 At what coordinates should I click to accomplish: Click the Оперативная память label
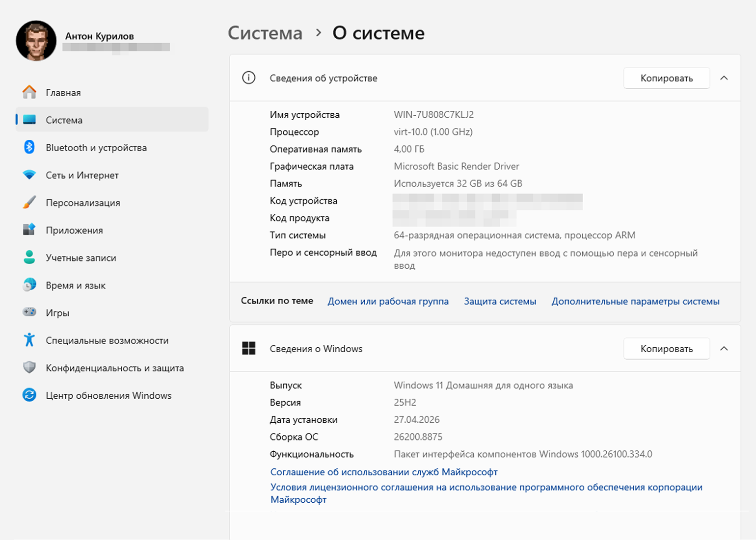[x=316, y=149]
